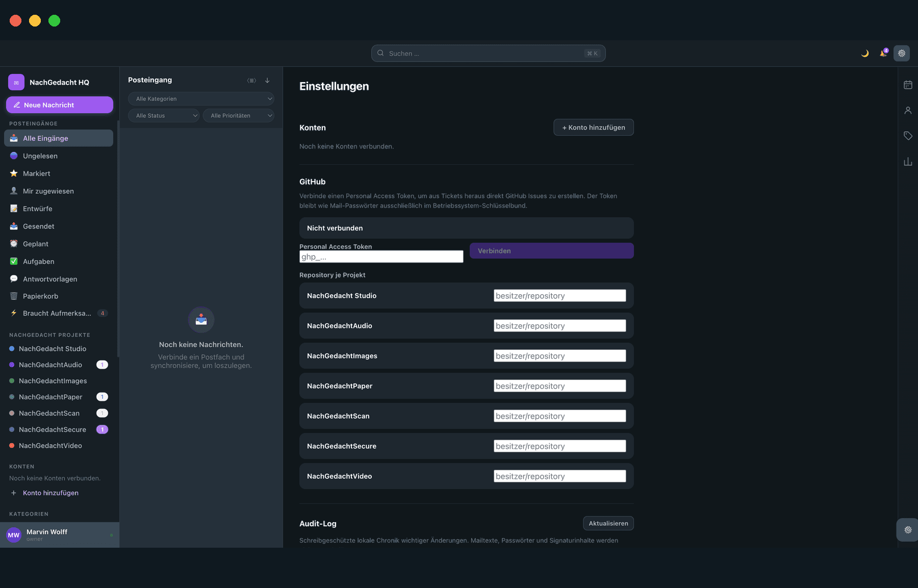Collapse the Posteingang list panel icon
Image resolution: width=918 pixels, height=588 pixels.
[x=251, y=81]
